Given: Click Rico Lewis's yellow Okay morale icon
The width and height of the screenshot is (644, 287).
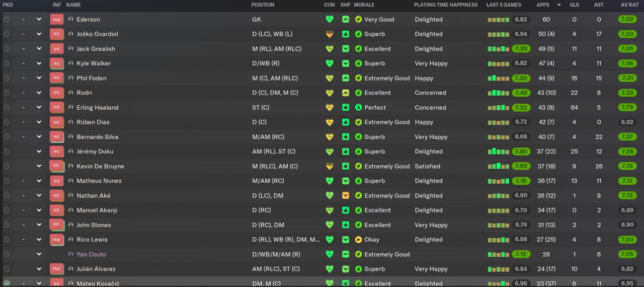Looking at the screenshot, I should (358, 240).
